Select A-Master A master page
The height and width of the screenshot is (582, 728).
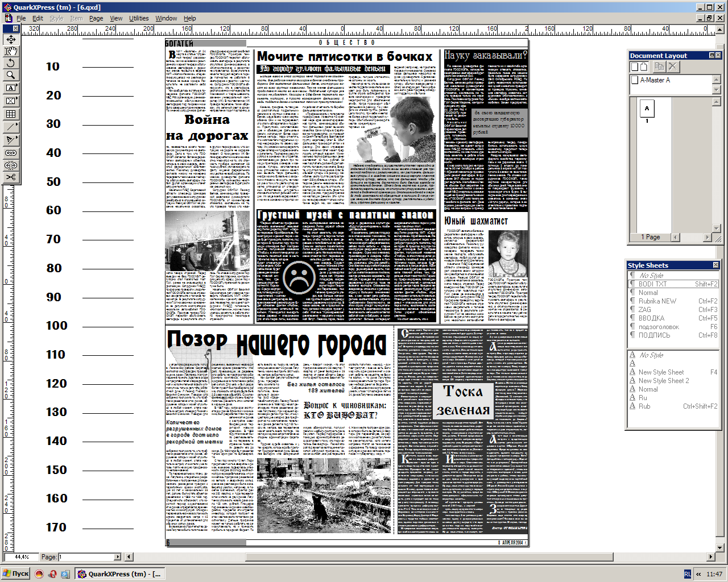click(x=671, y=80)
